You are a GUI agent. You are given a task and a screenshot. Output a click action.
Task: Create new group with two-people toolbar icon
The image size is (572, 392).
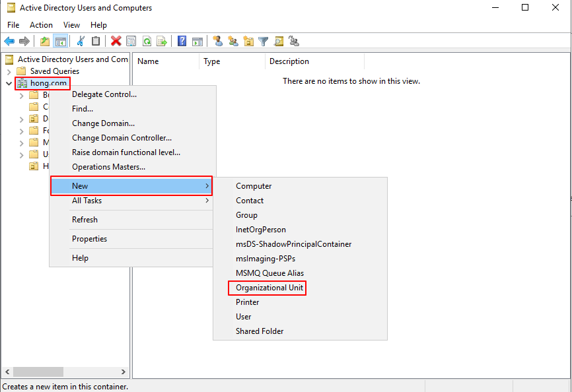coord(233,41)
